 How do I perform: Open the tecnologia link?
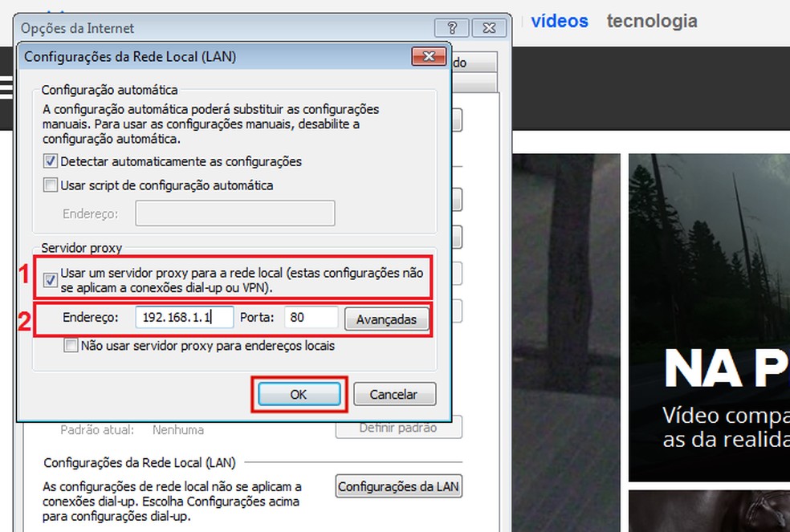pyautogui.click(x=651, y=21)
